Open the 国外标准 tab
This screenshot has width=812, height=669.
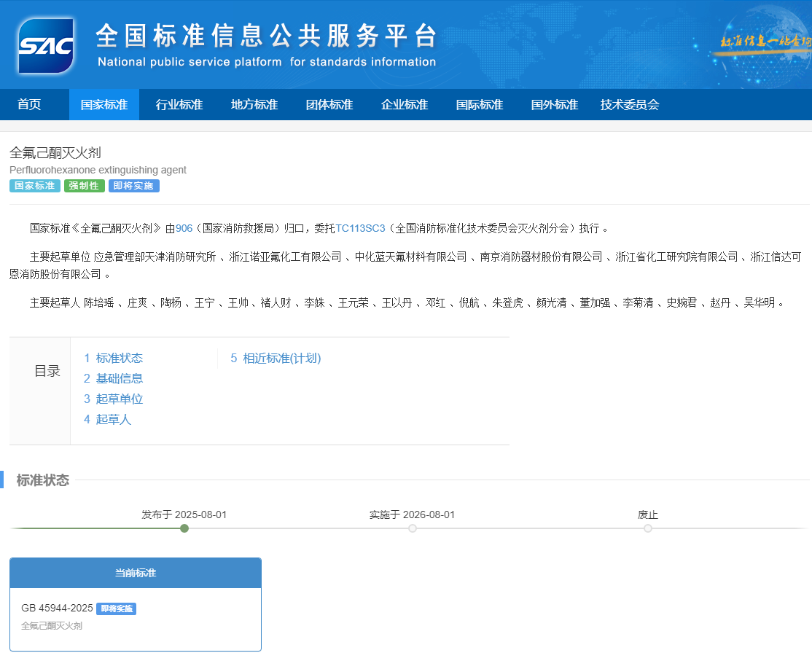pos(555,105)
